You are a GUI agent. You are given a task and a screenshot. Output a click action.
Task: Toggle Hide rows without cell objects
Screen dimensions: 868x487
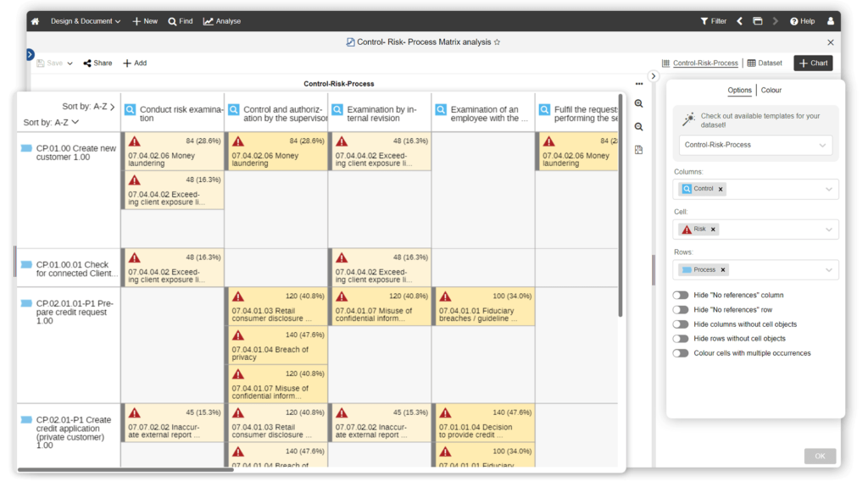pos(680,339)
